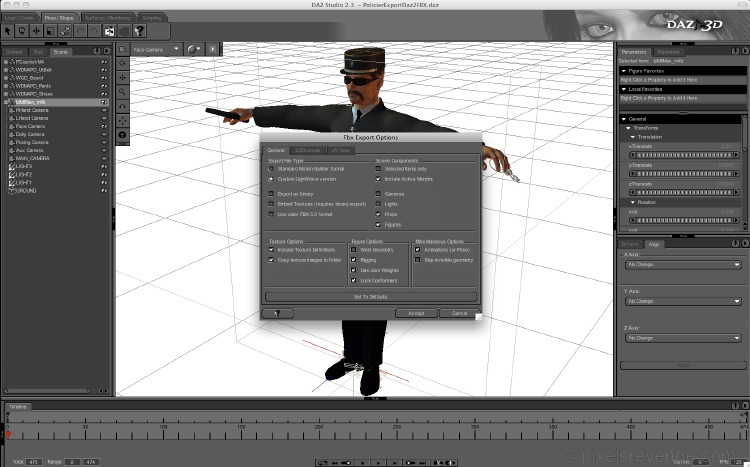Click Cancel in Fbx Export Options
Image resolution: width=750 pixels, height=467 pixels.
coord(459,313)
